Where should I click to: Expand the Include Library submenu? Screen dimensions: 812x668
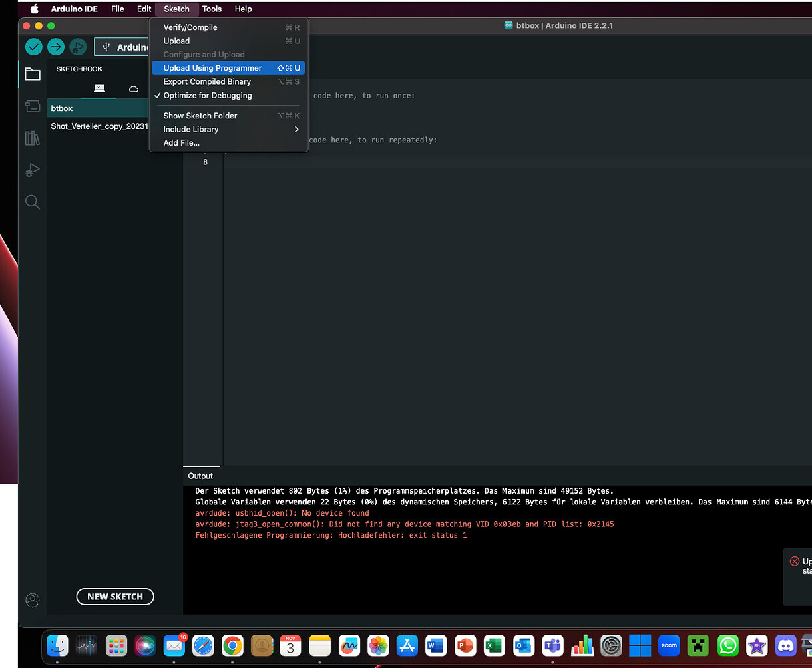point(228,129)
